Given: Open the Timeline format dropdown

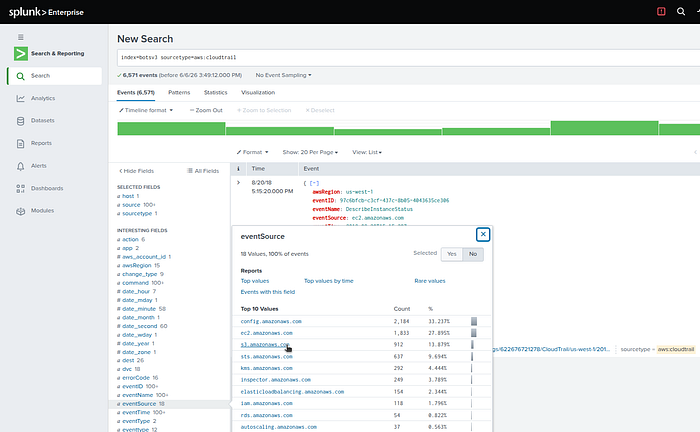Looking at the screenshot, I should [146, 110].
